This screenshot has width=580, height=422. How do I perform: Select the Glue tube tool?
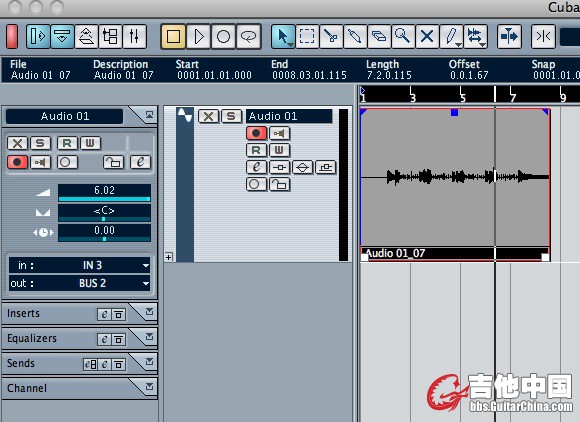tap(355, 36)
